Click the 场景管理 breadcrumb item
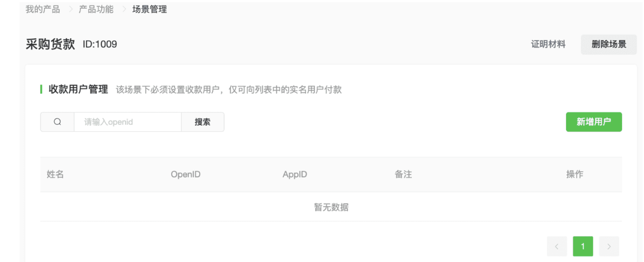The height and width of the screenshot is (262, 644). (149, 9)
